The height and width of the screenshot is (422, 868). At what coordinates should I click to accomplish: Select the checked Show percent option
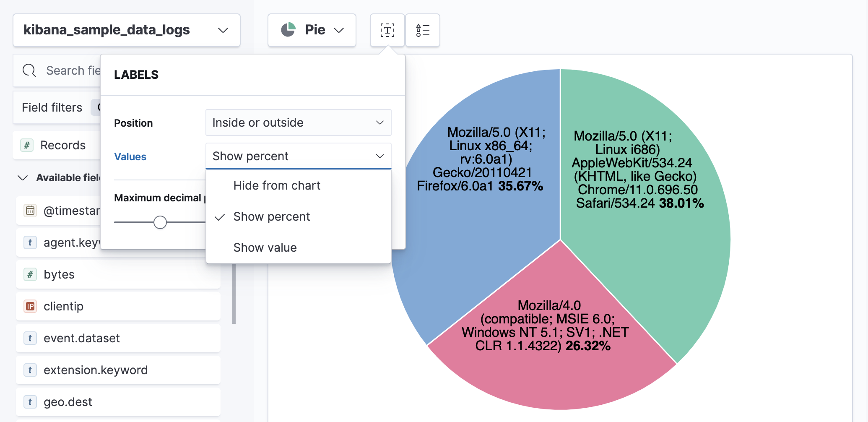[x=272, y=216]
